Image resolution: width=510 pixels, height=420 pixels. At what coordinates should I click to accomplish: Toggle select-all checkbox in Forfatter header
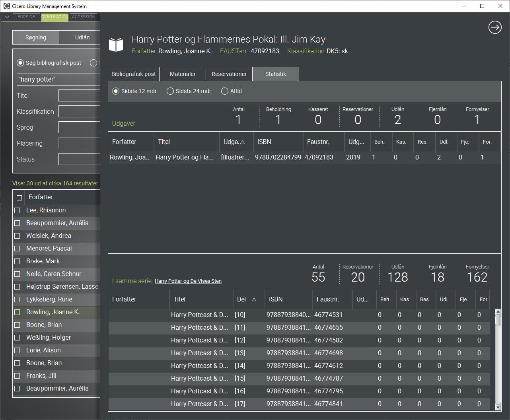19,198
